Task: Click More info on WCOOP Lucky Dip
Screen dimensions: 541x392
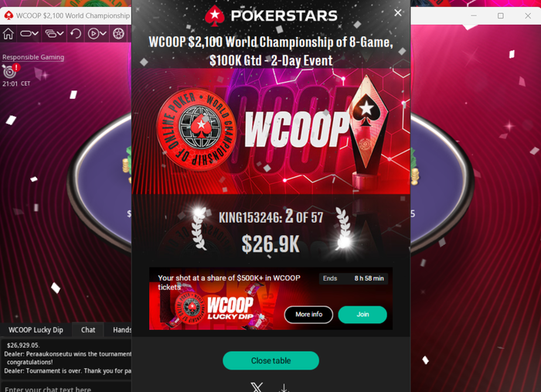Action: click(308, 315)
